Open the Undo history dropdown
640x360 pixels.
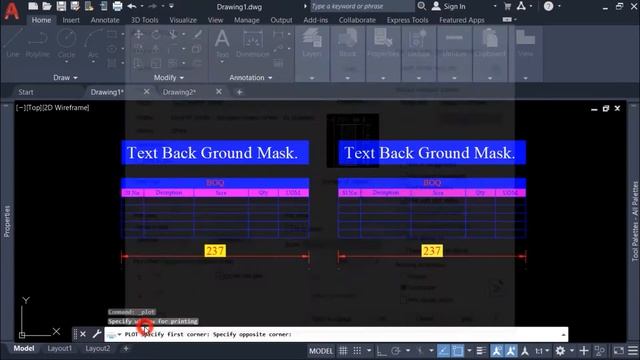(x=142, y=6)
